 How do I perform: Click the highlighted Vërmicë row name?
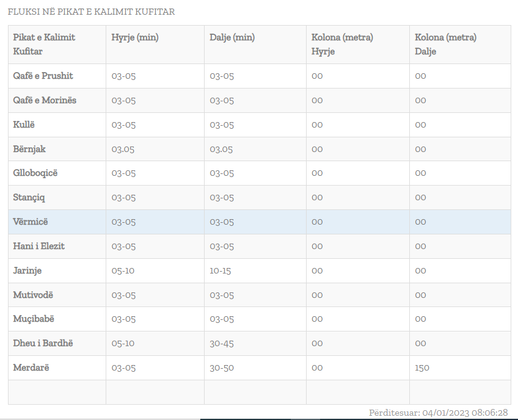pyautogui.click(x=32, y=222)
